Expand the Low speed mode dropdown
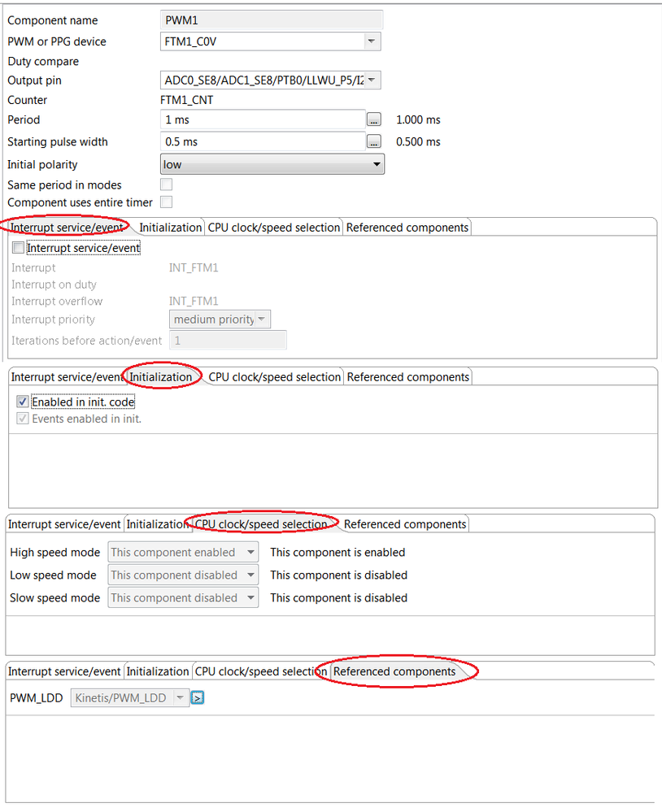 251,575
